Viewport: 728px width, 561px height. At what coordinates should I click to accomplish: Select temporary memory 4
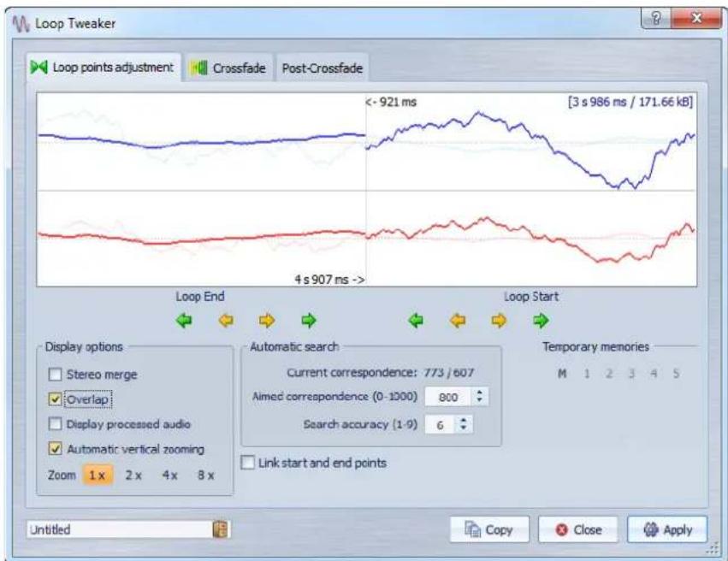(x=654, y=374)
